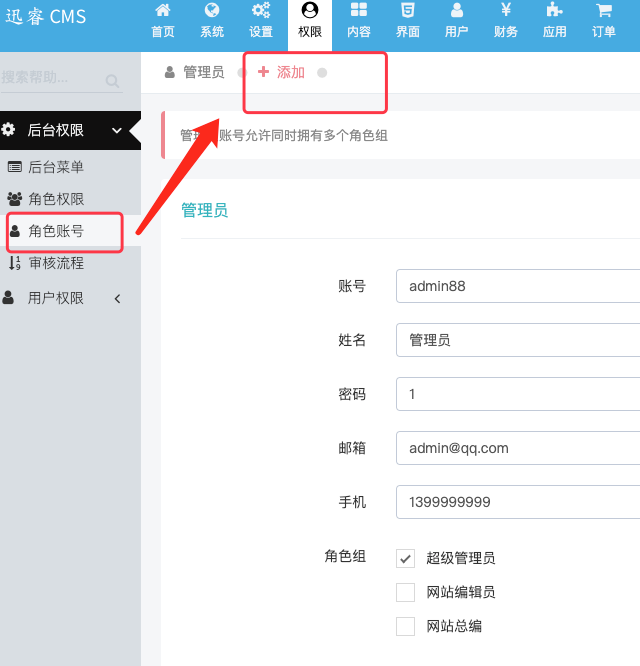Click the 姓名 field containing 管理员
The image size is (640, 666).
(518, 340)
